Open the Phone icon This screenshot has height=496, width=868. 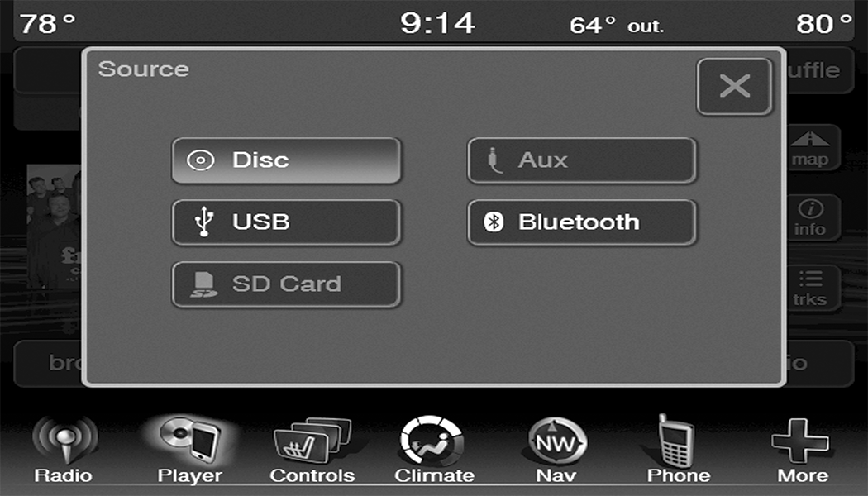click(x=678, y=450)
